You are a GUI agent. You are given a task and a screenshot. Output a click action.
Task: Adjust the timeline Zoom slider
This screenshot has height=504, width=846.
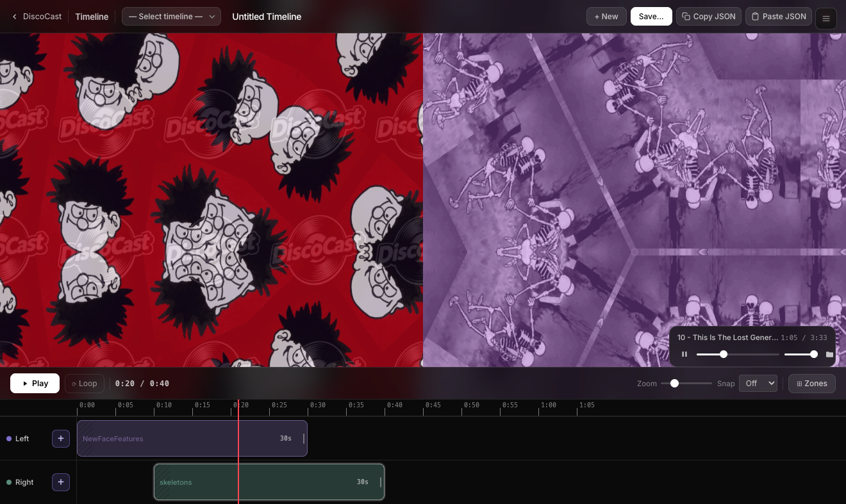pos(686,384)
